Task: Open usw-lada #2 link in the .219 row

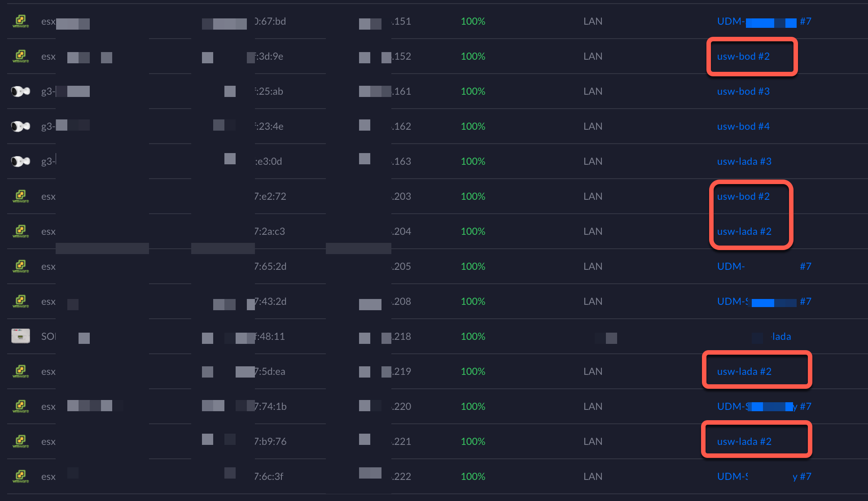Action: tap(744, 371)
